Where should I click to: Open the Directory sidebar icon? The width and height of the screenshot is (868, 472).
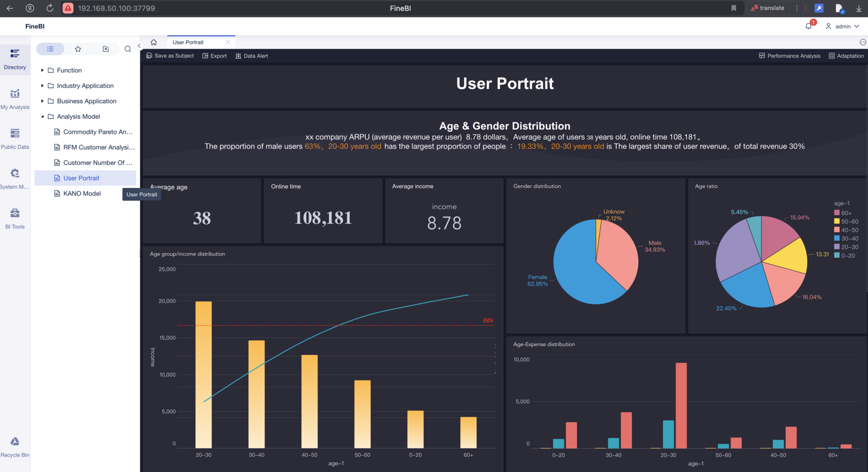[x=15, y=59]
